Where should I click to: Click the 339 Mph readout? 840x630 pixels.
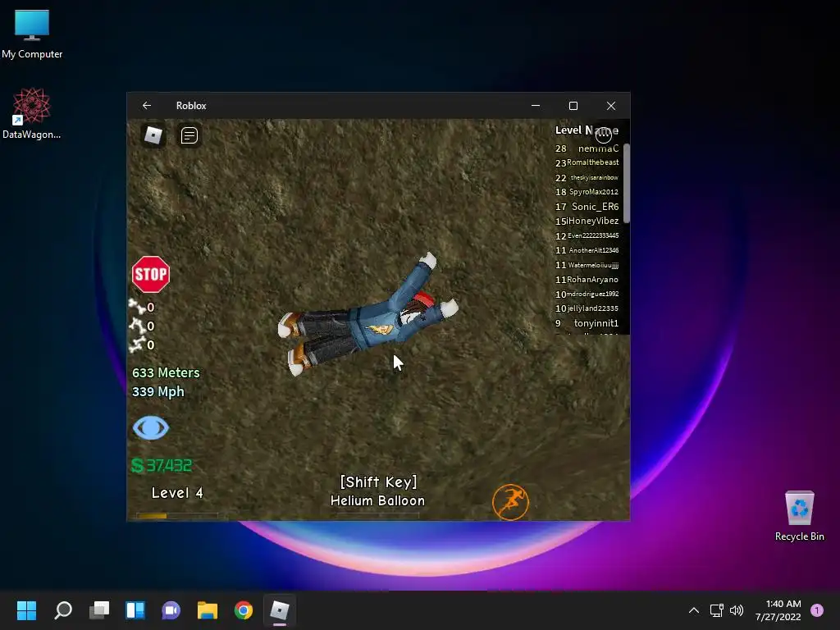pyautogui.click(x=158, y=391)
